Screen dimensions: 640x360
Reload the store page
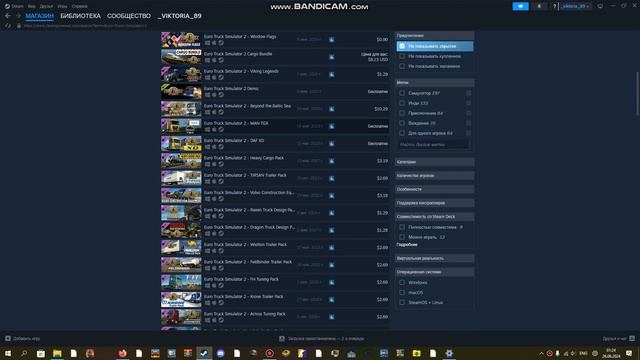[x=8, y=26]
